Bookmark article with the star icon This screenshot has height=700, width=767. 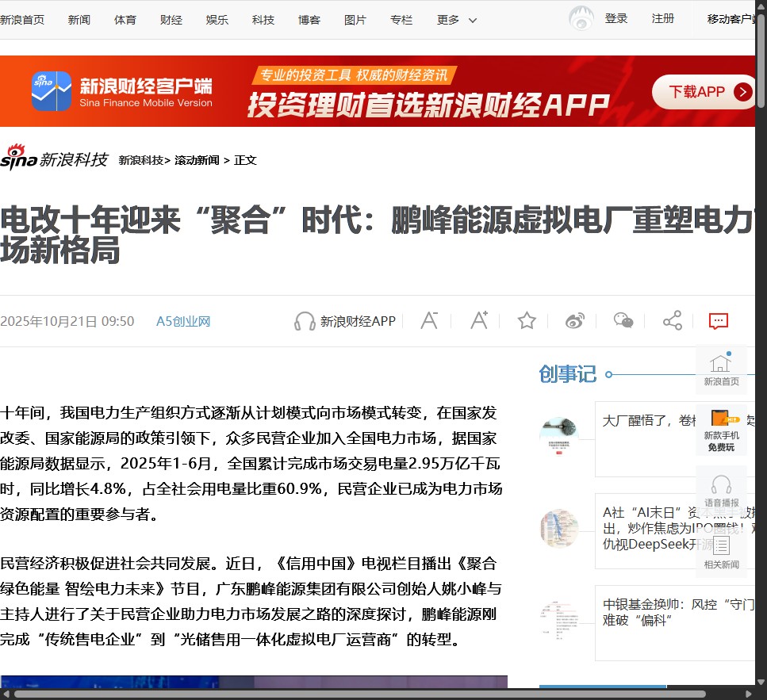tap(527, 321)
